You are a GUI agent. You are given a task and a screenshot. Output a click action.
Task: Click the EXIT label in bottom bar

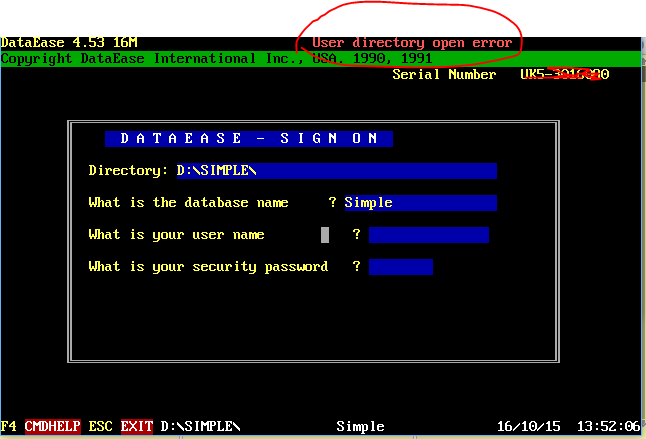click(137, 426)
